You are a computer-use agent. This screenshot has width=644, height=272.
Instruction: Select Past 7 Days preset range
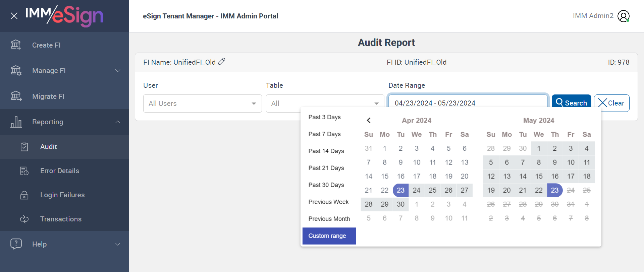click(324, 134)
